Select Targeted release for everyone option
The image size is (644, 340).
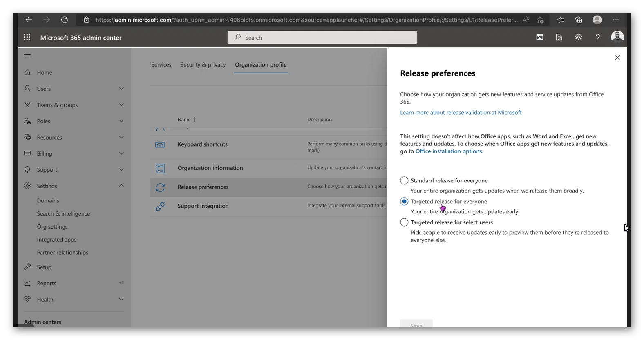point(404,201)
